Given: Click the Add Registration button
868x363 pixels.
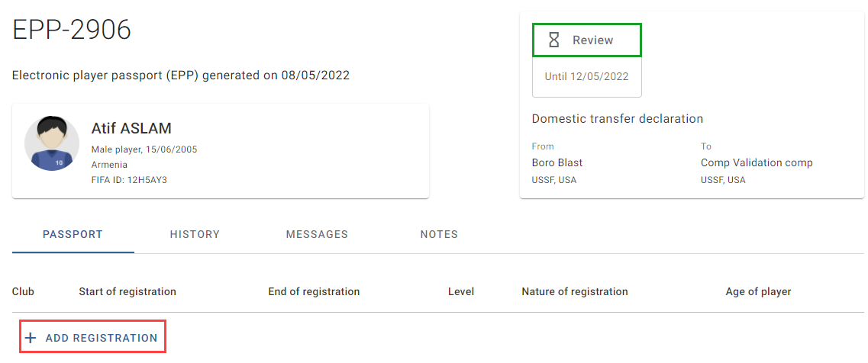Looking at the screenshot, I should pos(93,338).
